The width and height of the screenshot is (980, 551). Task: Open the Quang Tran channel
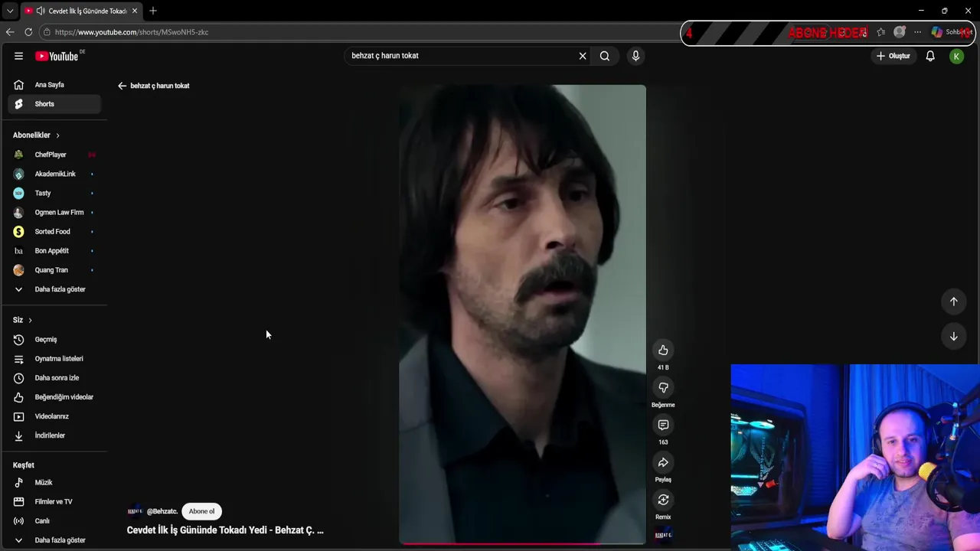(54, 269)
